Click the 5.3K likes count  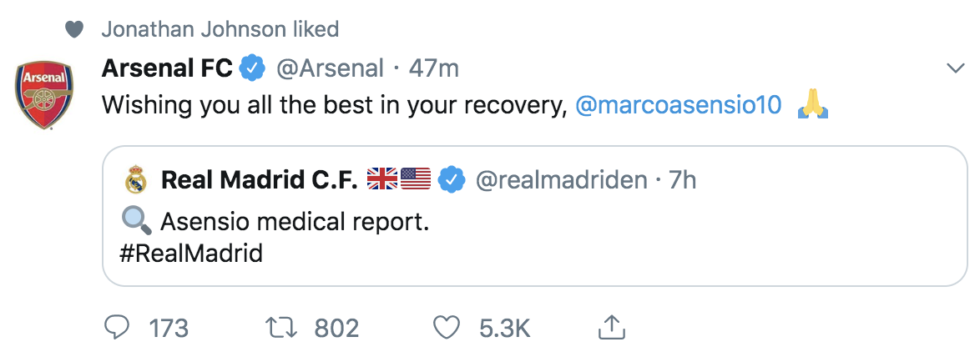pos(505,328)
